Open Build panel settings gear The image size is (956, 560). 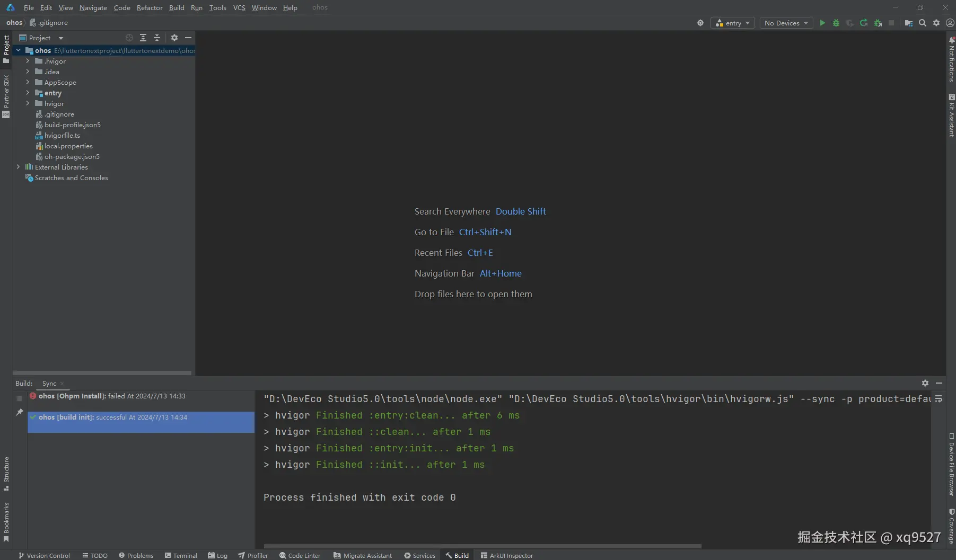point(925,383)
